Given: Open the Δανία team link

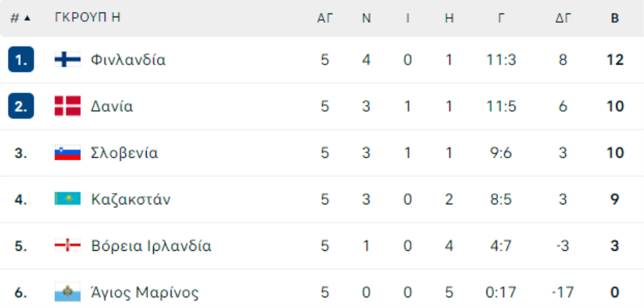Looking at the screenshot, I should click(x=112, y=106).
